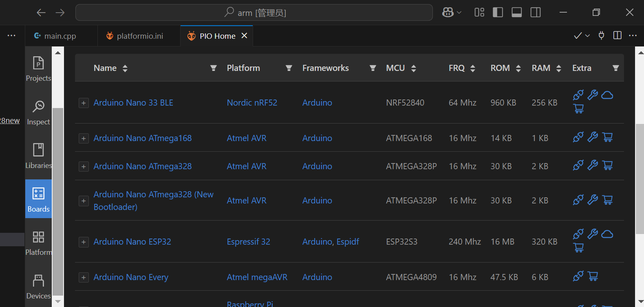Switch to the main.cpp tab

click(x=61, y=36)
